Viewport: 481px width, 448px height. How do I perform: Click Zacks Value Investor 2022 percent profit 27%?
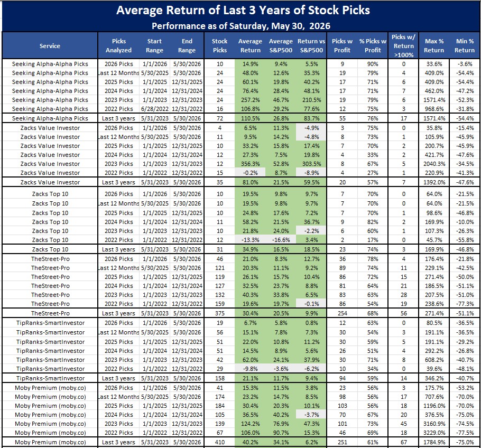click(x=373, y=173)
